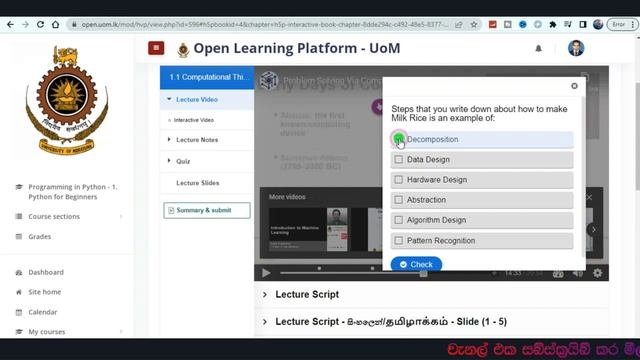Reload the page with the refresh icon

click(x=40, y=24)
